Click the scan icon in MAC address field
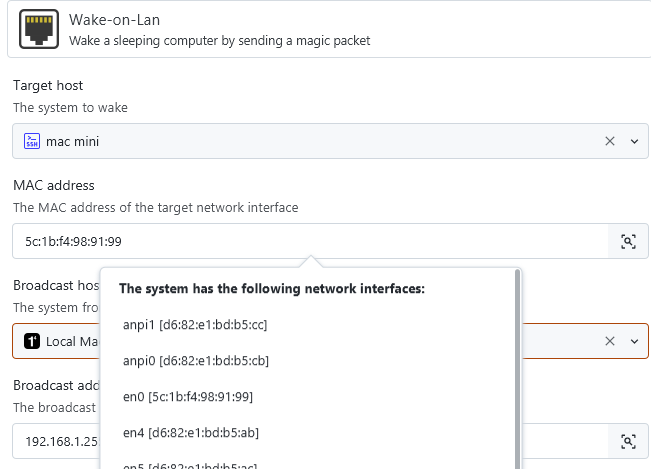Screen dimensions: 651x469 (628, 241)
